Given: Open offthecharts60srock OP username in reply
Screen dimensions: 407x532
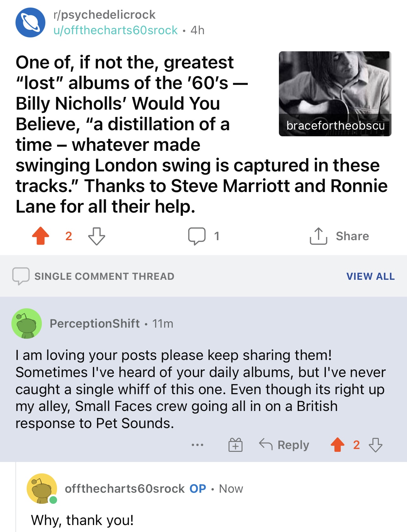Looking at the screenshot, I should (x=125, y=489).
